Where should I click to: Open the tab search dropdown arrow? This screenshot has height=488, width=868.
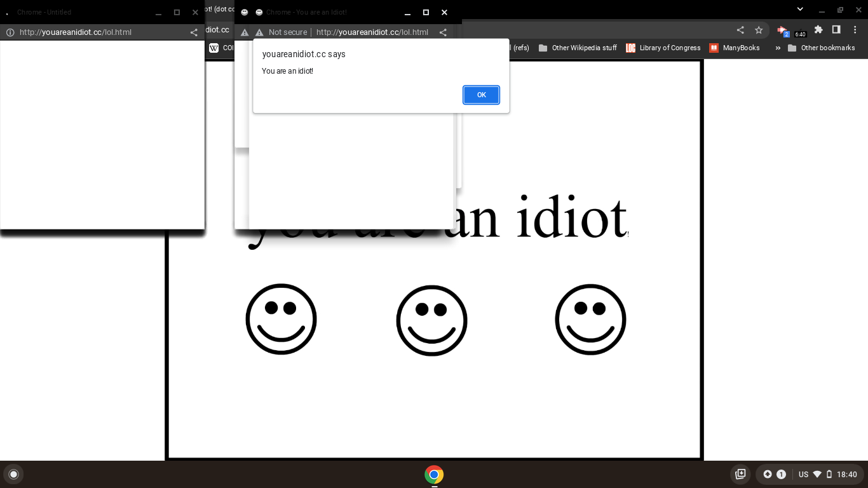(x=800, y=9)
